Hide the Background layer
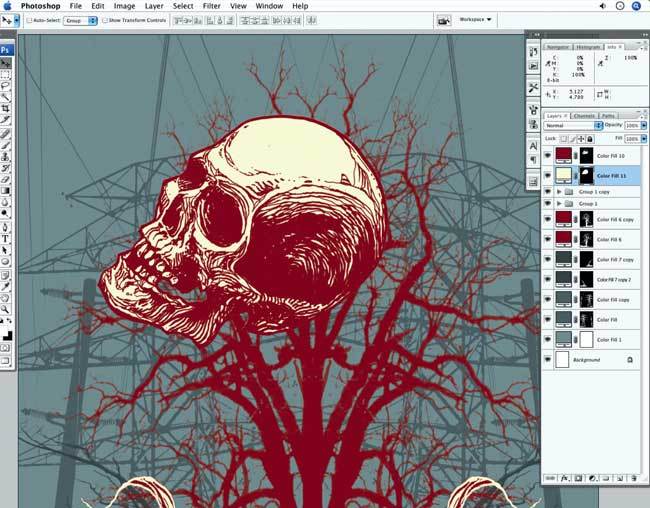This screenshot has height=508, width=650. 548,359
